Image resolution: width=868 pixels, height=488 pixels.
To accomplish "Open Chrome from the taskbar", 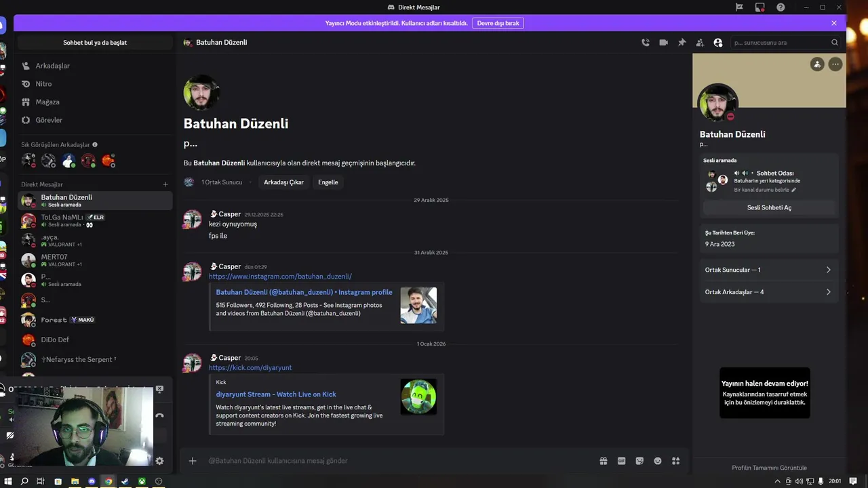I will [108, 481].
